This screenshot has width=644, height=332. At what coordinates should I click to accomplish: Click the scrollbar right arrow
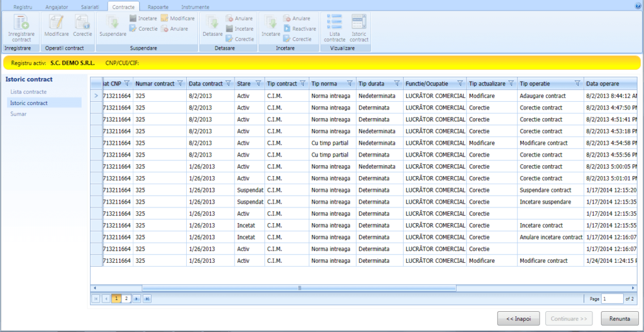[x=634, y=288]
